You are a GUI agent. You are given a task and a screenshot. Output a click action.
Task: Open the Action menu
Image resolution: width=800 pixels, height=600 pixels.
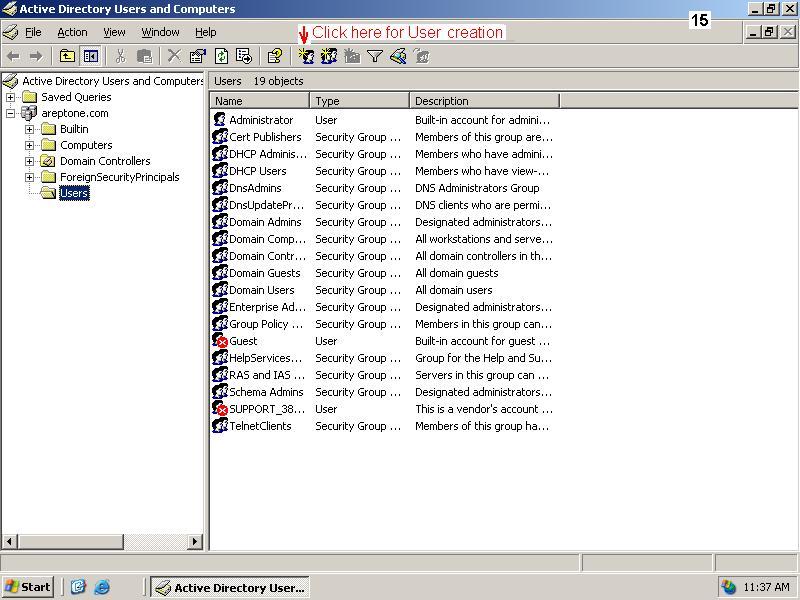(72, 32)
